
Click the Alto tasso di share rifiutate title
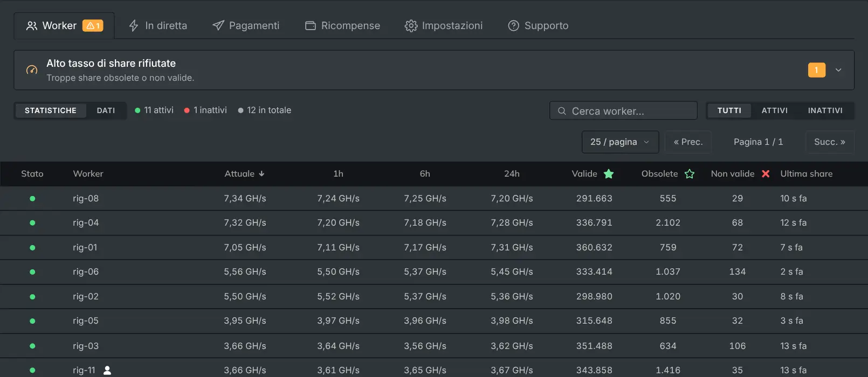tap(111, 64)
